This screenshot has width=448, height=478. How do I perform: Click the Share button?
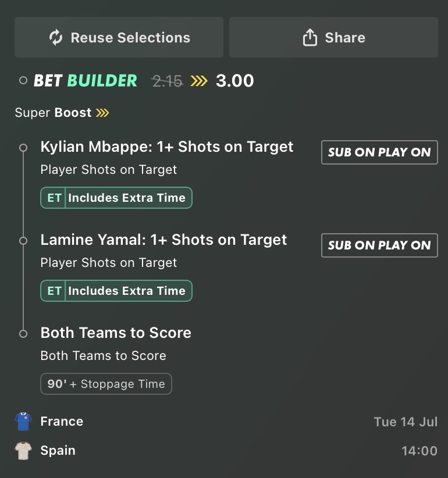click(x=333, y=37)
